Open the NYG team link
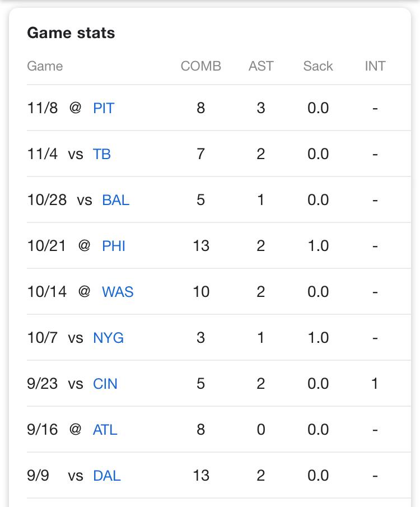 pos(108,338)
